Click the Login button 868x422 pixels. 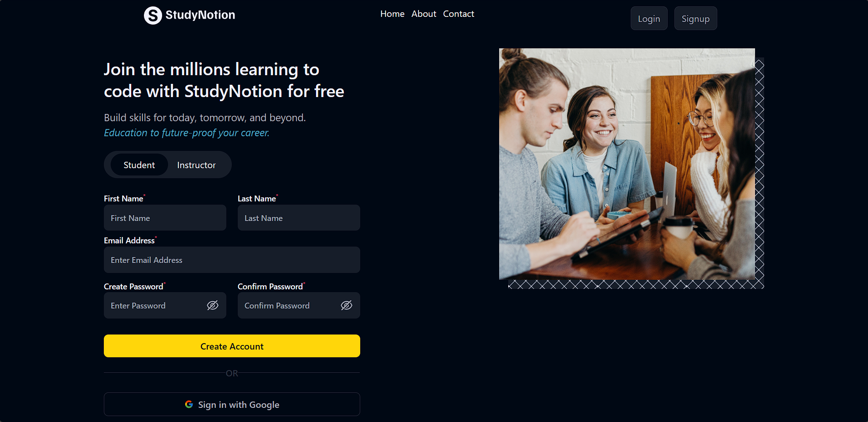pos(649,18)
